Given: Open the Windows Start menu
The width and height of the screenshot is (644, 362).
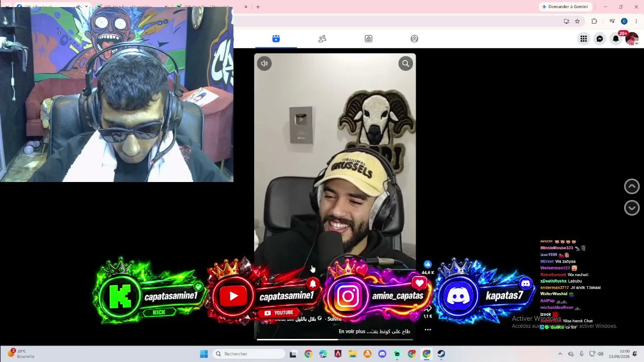Looking at the screenshot, I should [x=204, y=354].
